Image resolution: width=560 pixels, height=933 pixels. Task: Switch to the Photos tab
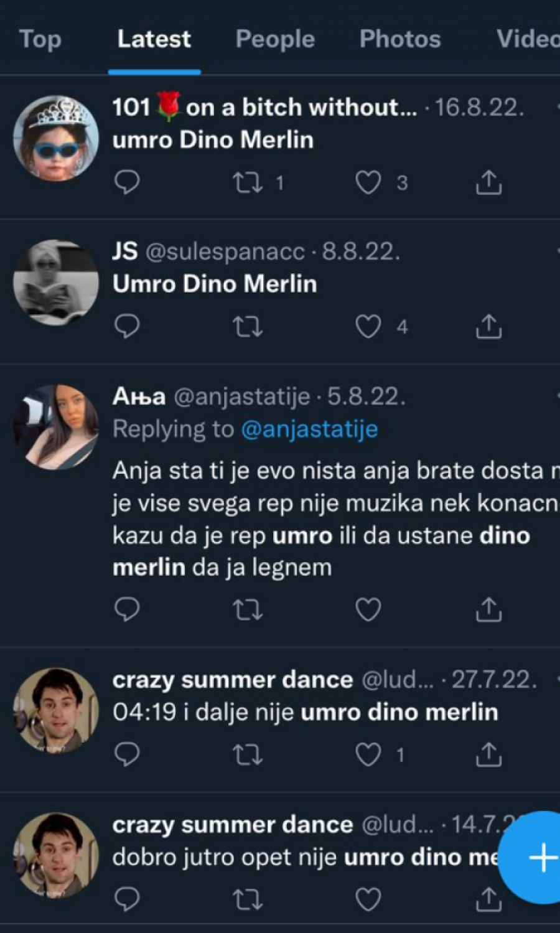tap(400, 39)
